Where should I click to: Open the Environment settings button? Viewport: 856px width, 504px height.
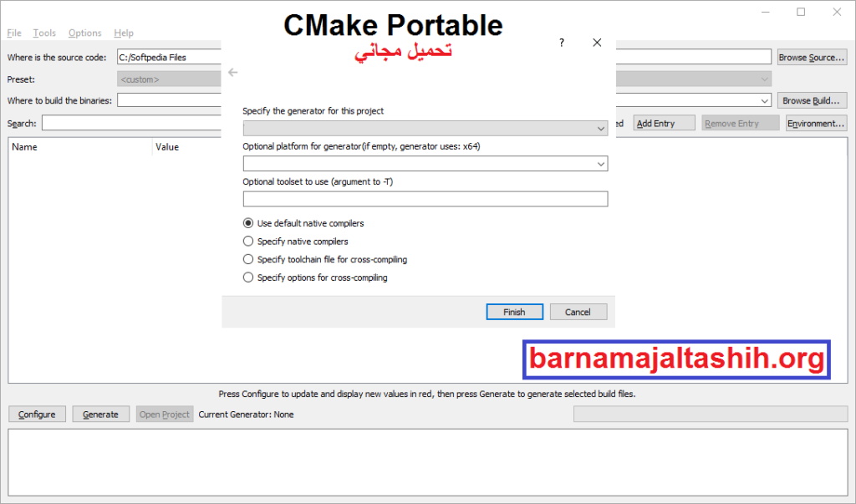click(816, 124)
